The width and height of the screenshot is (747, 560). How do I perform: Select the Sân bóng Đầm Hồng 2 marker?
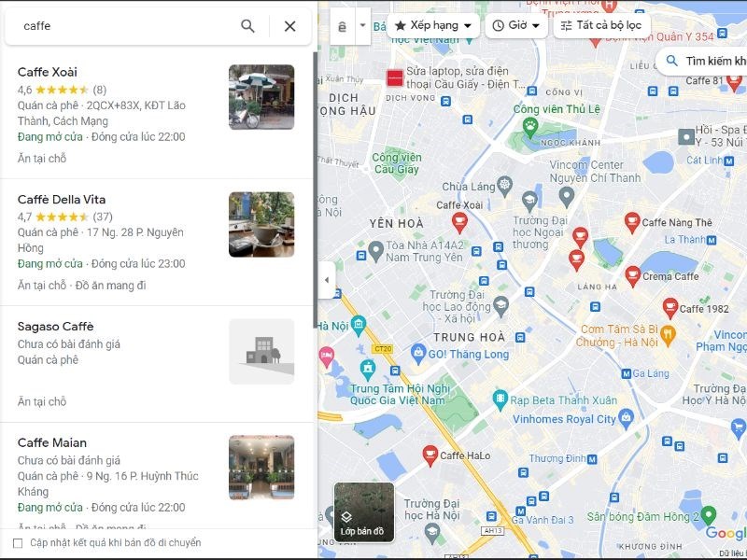click(709, 515)
